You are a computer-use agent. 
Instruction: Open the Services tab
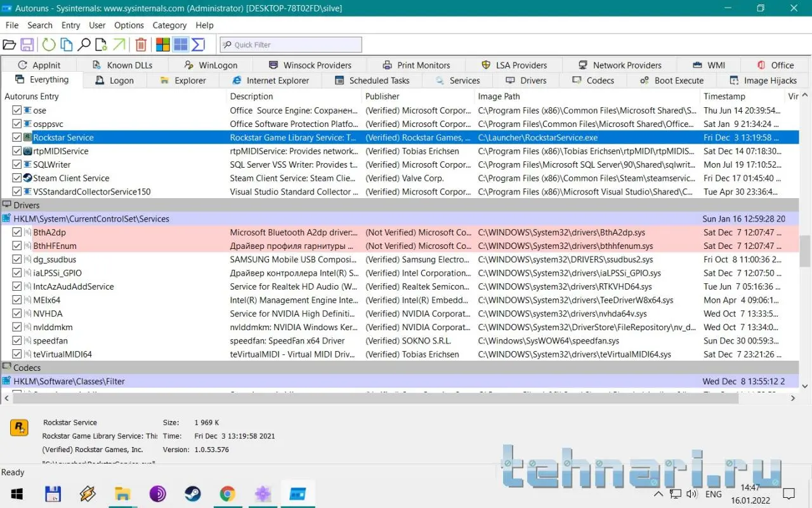[457, 81]
